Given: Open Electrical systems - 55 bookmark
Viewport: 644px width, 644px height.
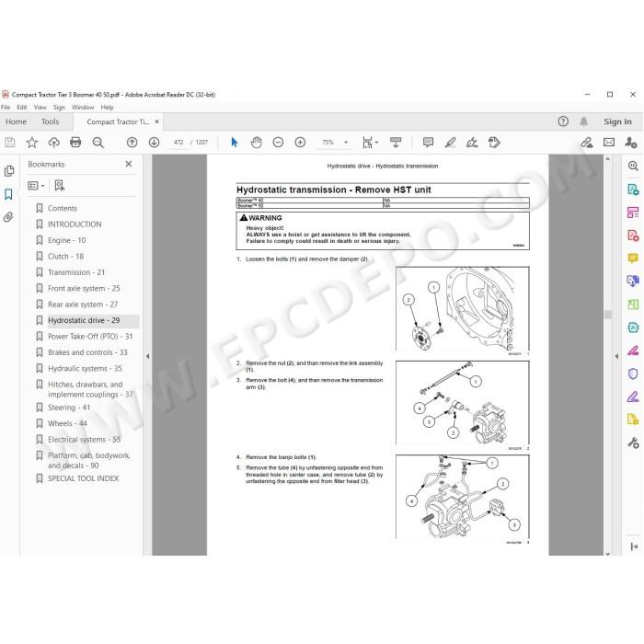Looking at the screenshot, I should click(x=85, y=440).
